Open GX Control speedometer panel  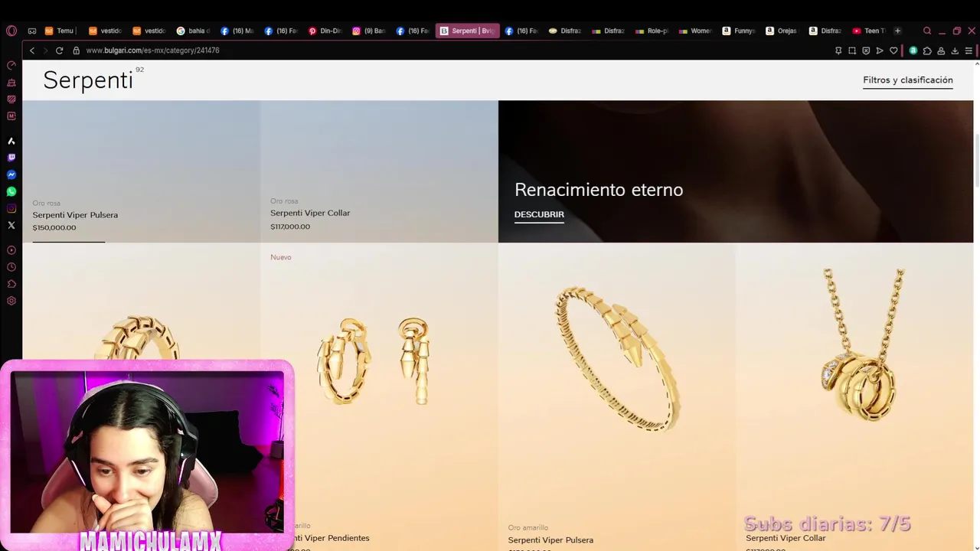coord(11,65)
